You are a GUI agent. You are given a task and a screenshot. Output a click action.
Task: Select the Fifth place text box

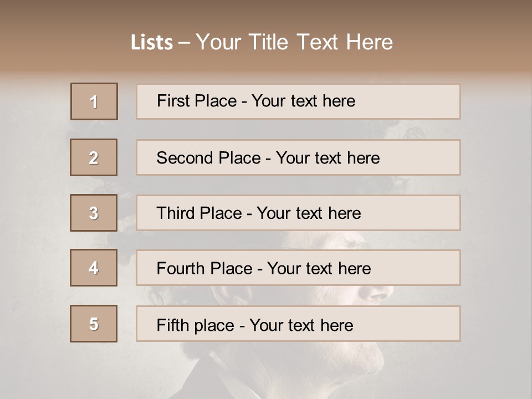(298, 323)
